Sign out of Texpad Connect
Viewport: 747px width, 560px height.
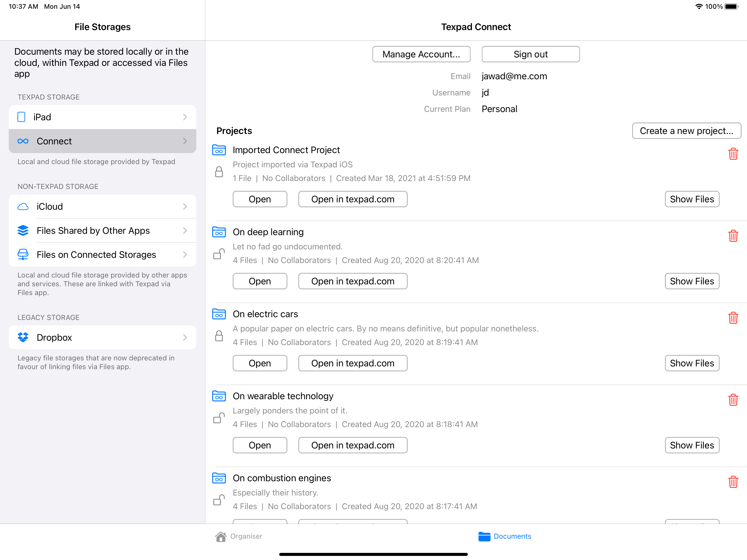click(x=530, y=54)
